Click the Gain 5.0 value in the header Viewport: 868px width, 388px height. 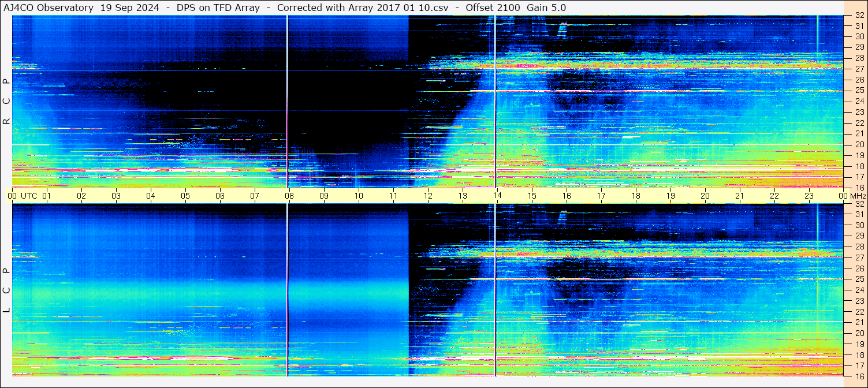546,8
